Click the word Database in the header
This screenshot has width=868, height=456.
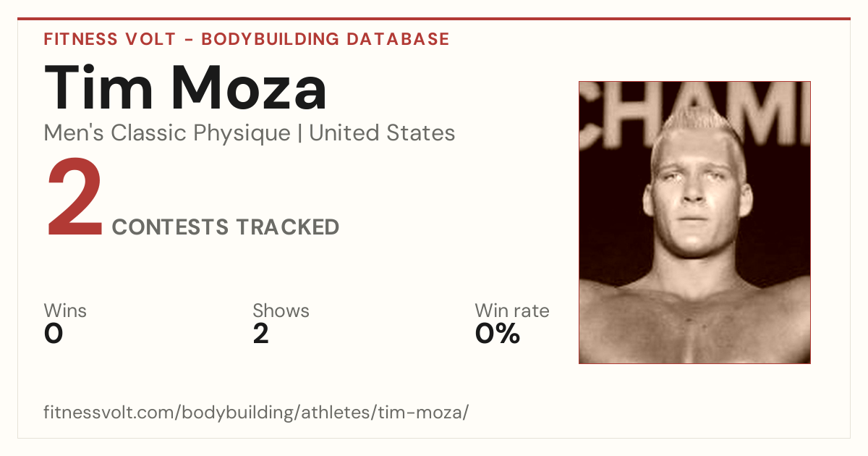tap(398, 39)
